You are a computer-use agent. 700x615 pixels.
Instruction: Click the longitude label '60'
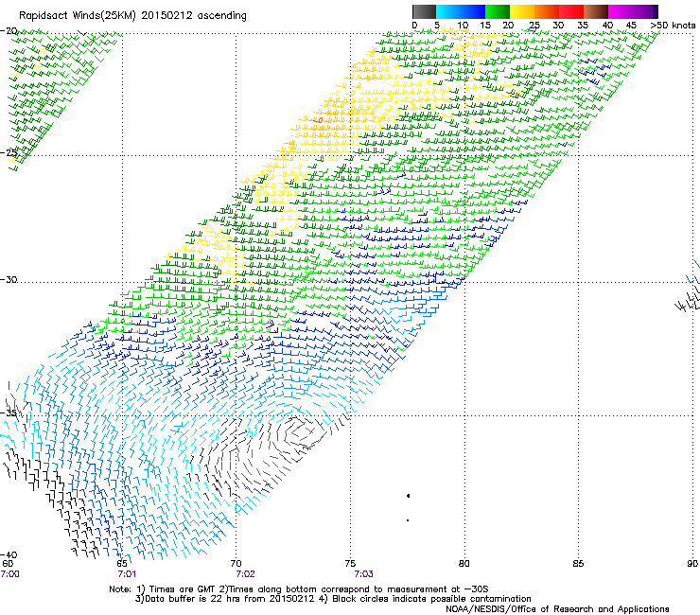click(8, 564)
